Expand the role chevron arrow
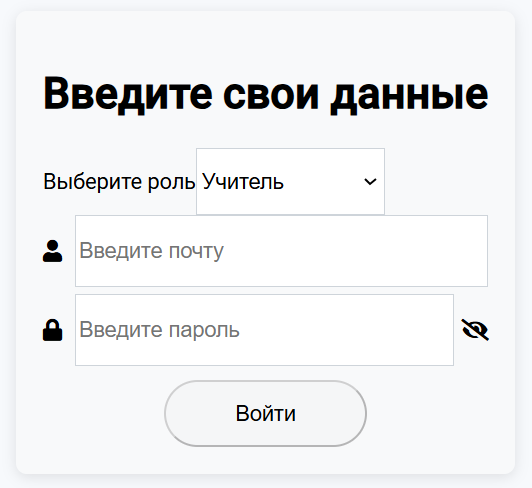 (x=370, y=182)
